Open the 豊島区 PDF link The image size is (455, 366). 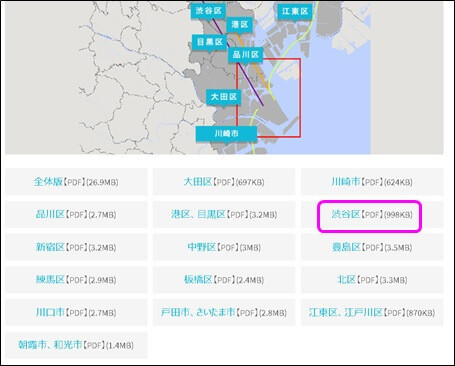(x=372, y=247)
